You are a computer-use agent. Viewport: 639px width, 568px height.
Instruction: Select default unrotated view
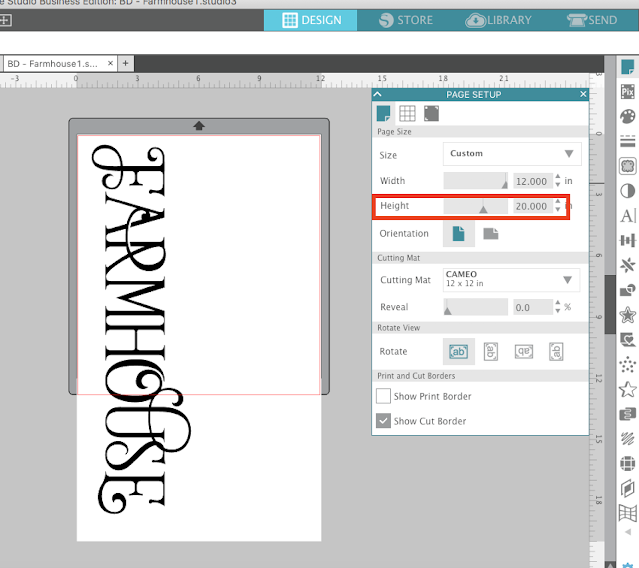pyautogui.click(x=458, y=352)
